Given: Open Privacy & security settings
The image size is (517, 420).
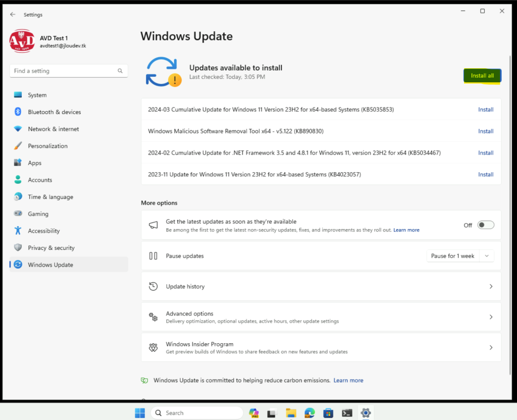Looking at the screenshot, I should [69, 247].
